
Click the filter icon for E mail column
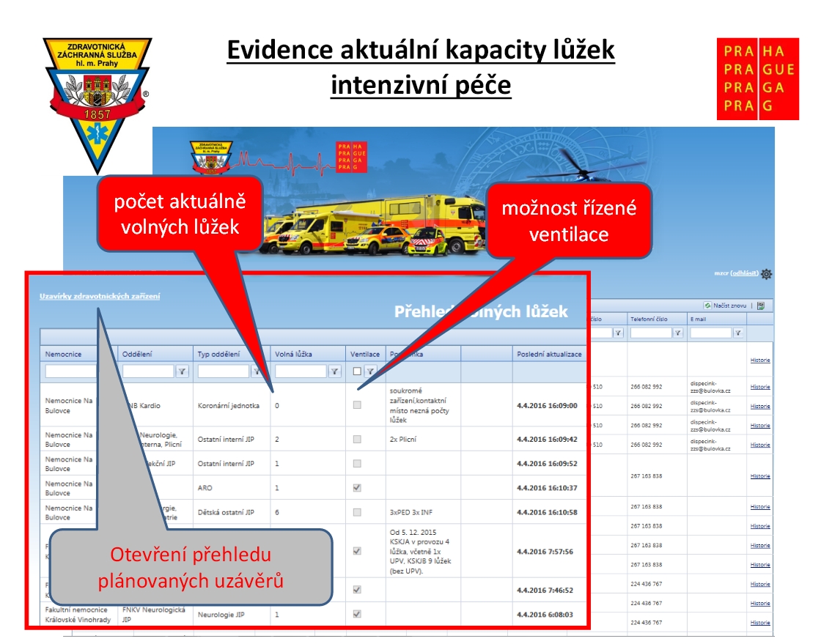tap(737, 333)
